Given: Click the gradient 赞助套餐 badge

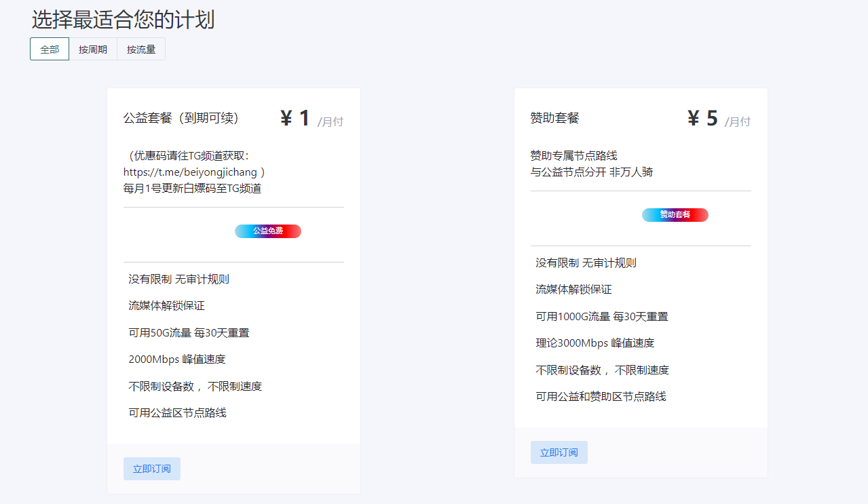Looking at the screenshot, I should 675,215.
